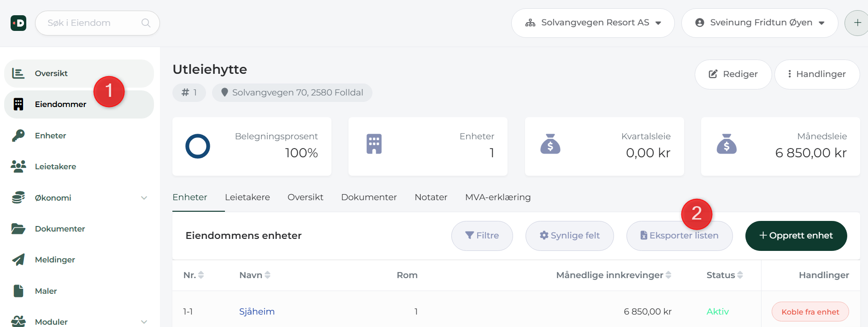Screen dimensions: 868x327
Task: Click the Belegningsprosent ring icon
Action: (198, 146)
